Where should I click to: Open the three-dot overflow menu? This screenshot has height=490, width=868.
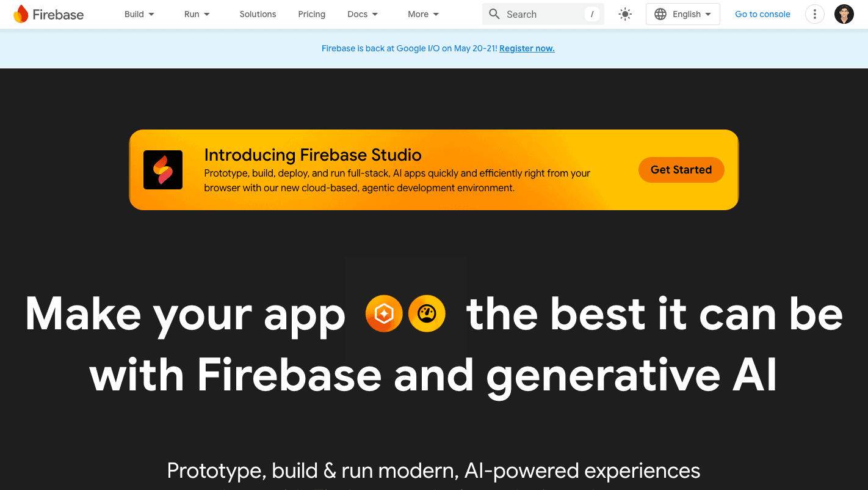pyautogui.click(x=815, y=14)
